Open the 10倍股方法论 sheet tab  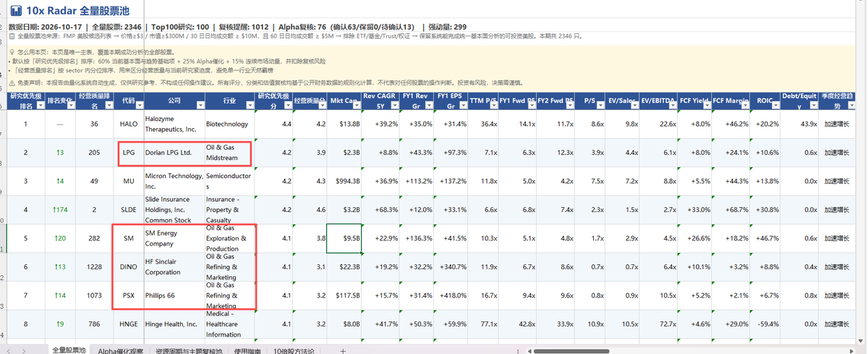click(294, 350)
